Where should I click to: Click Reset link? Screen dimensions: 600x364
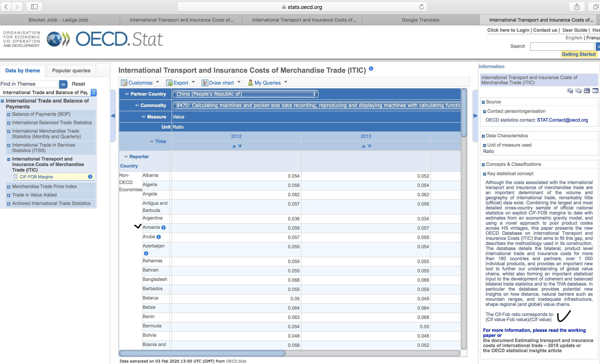pos(78,84)
